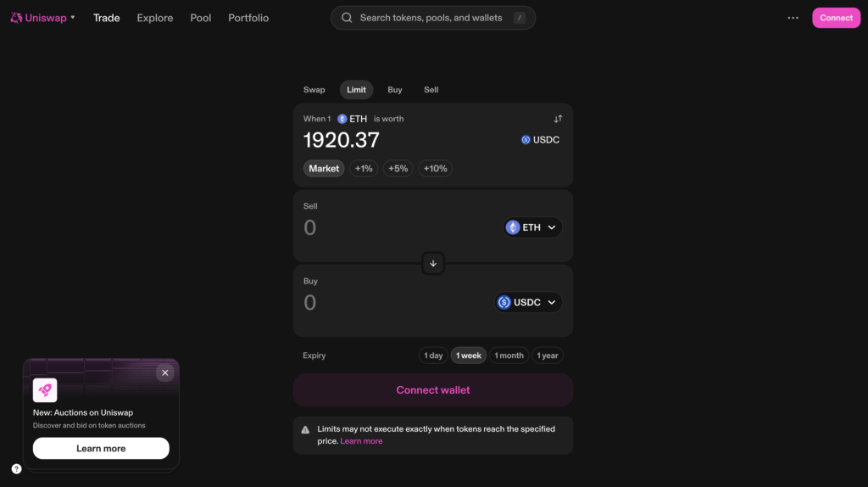Click the Uniswap unicorn logo icon
Screen dimensions: 868x487
pyautogui.click(x=16, y=18)
